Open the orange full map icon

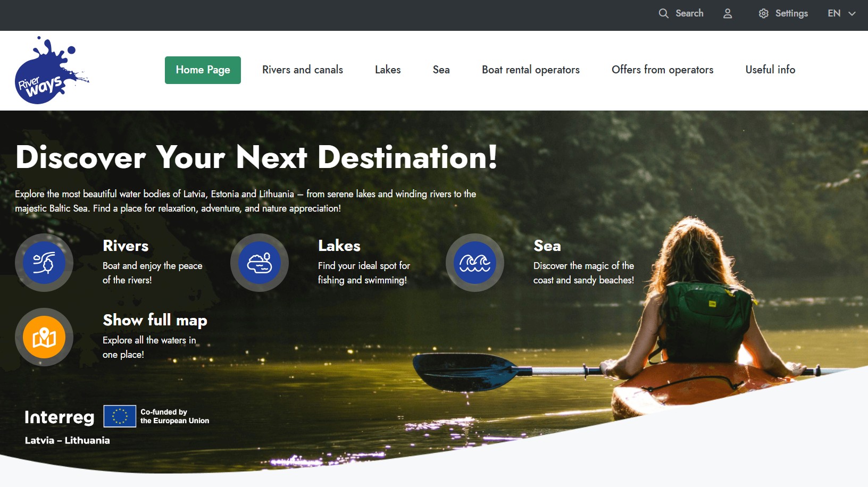click(x=44, y=337)
